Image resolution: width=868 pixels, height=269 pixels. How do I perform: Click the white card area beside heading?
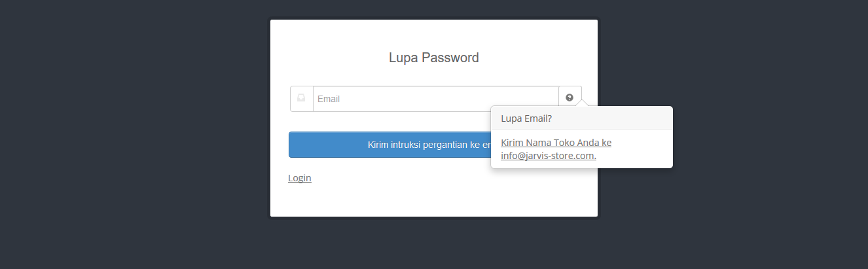pos(537,58)
